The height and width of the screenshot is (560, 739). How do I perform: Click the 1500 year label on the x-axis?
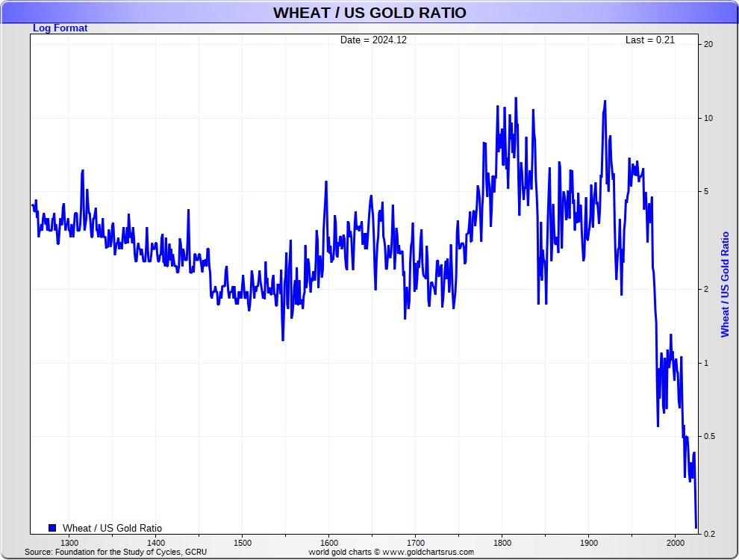pos(242,542)
